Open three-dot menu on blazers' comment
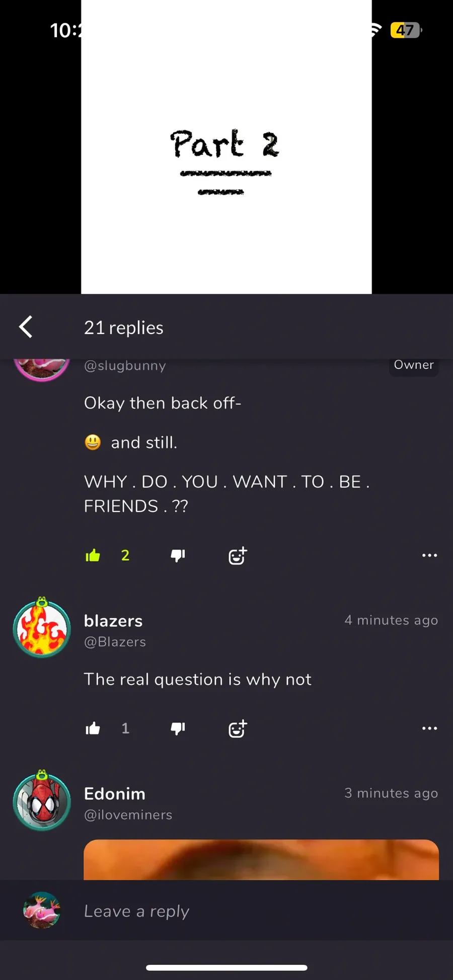 click(x=429, y=728)
